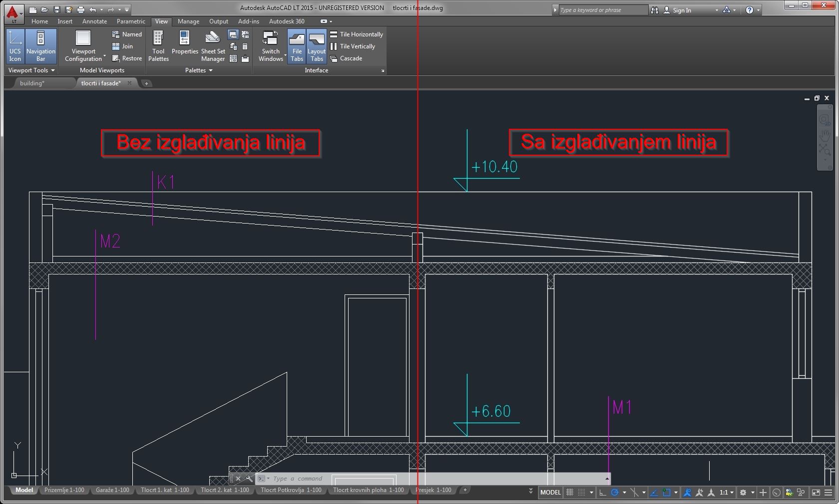Launch the Sheet Set Manager
The image size is (839, 504).
(x=213, y=45)
